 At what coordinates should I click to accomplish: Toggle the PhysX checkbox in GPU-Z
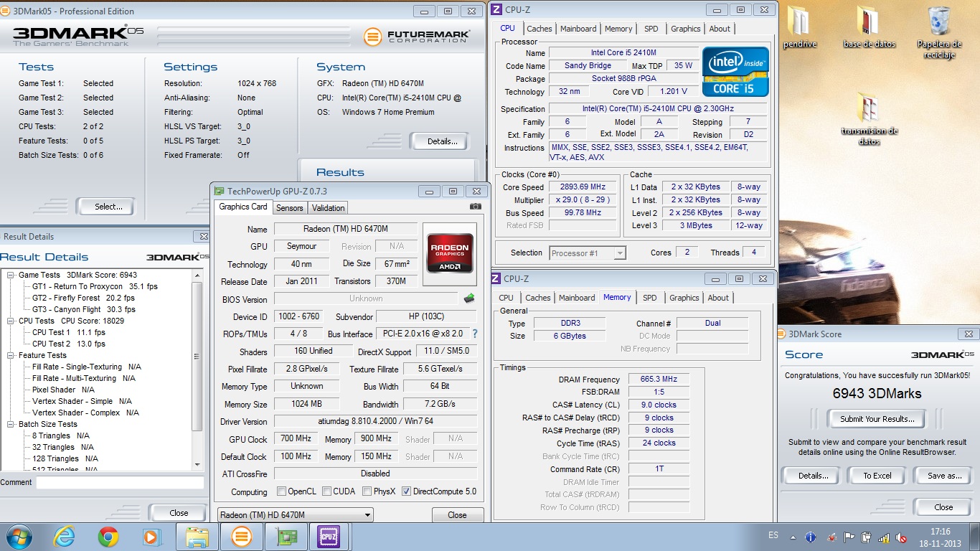(x=367, y=491)
